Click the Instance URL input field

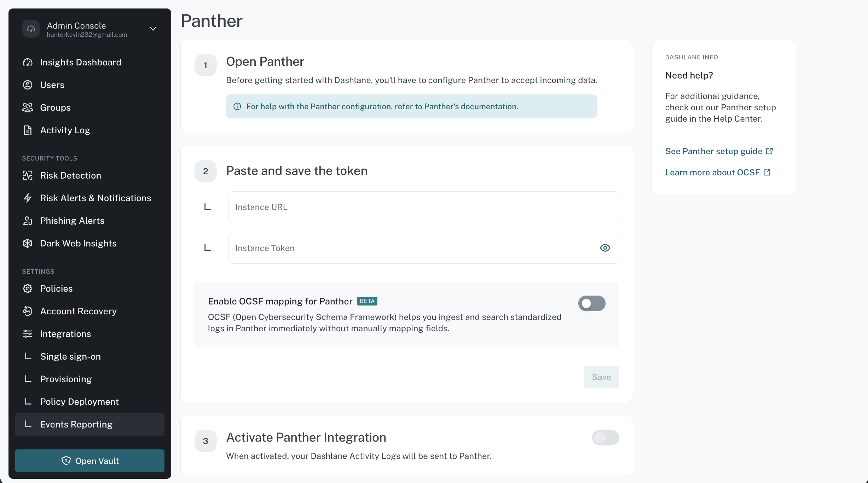tap(423, 207)
